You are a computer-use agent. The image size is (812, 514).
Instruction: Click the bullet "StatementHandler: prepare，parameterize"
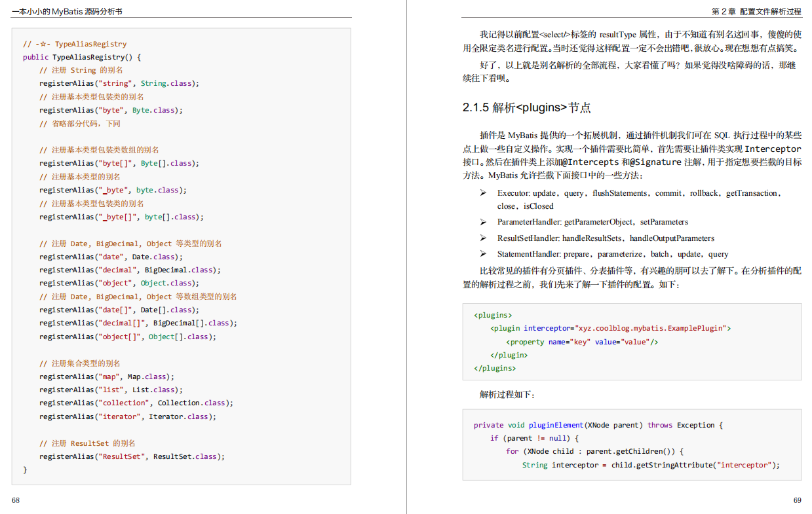coord(613,254)
